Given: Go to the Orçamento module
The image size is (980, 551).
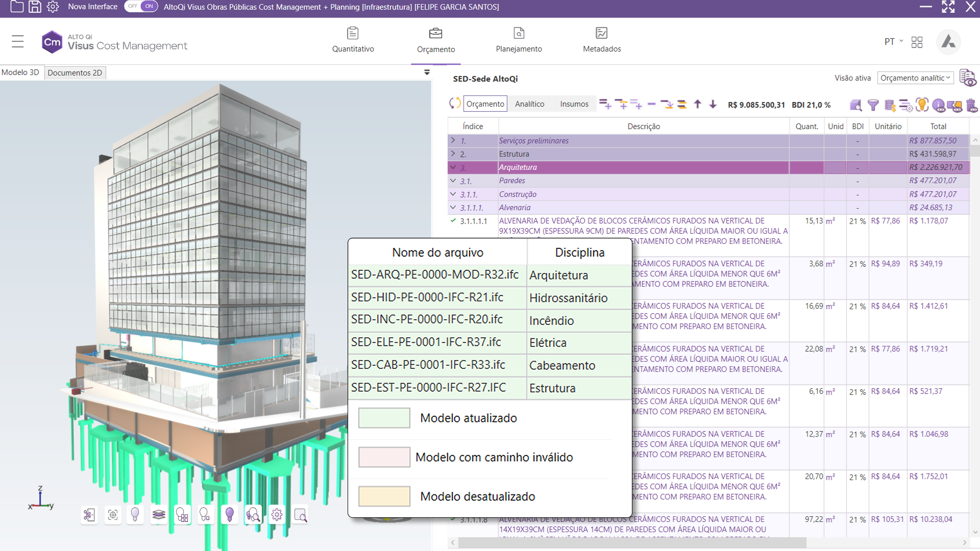Looking at the screenshot, I should coord(436,41).
